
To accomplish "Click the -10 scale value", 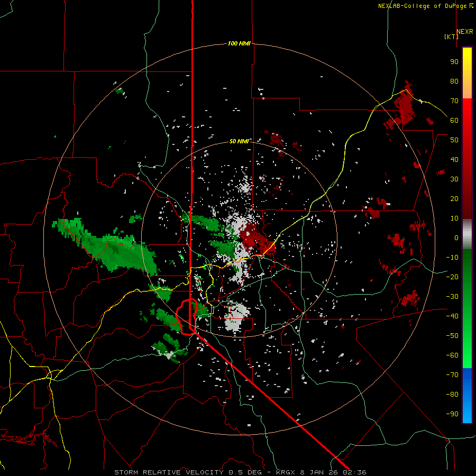I will tap(452, 258).
